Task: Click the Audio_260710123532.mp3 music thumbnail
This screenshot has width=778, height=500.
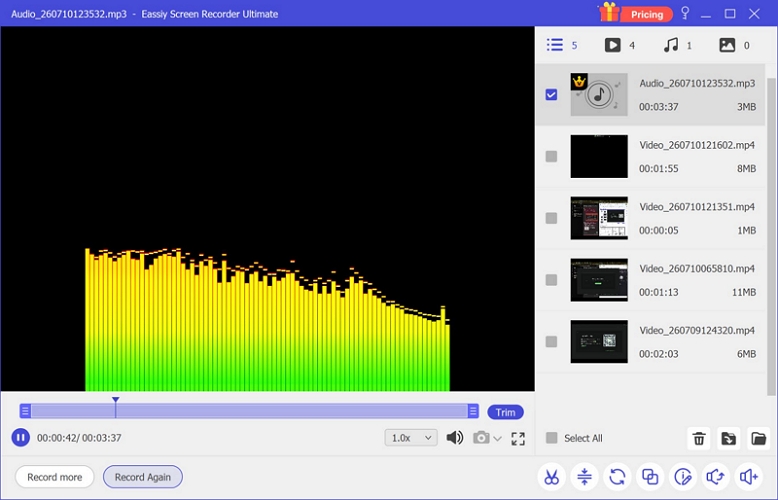Action: [x=599, y=94]
